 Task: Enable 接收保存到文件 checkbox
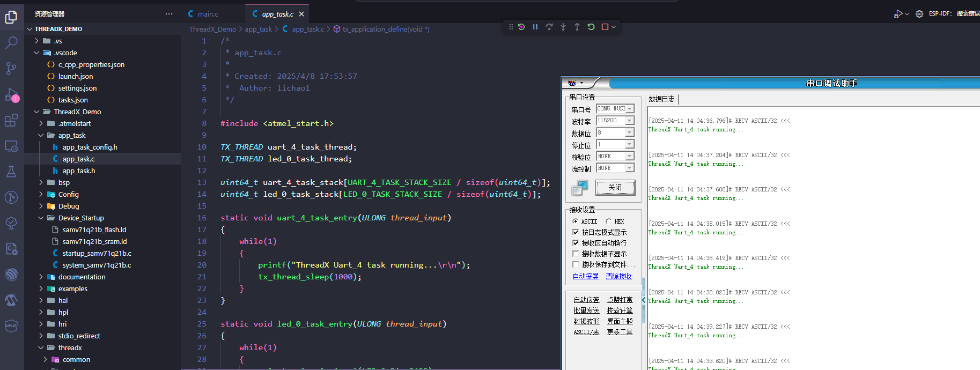tap(576, 264)
